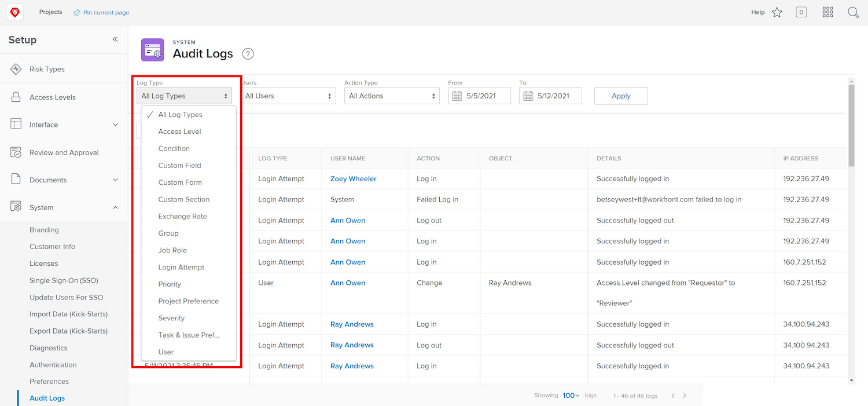This screenshot has height=406, width=868.
Task: Open Access Levels via its lock icon
Action: pos(16,97)
